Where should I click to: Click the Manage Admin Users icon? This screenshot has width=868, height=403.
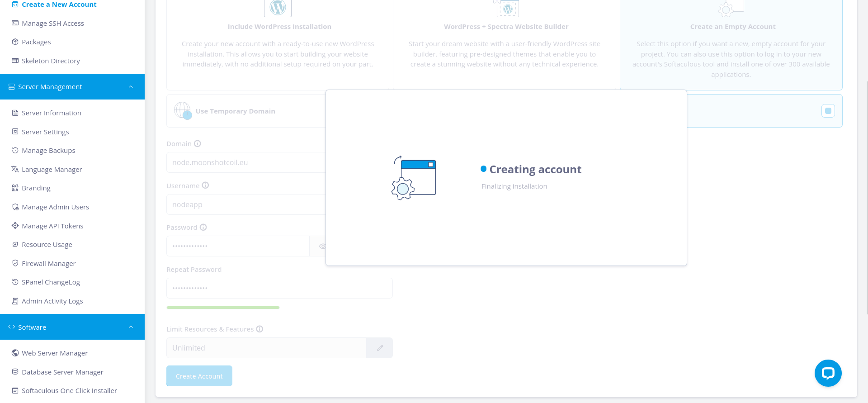15,207
